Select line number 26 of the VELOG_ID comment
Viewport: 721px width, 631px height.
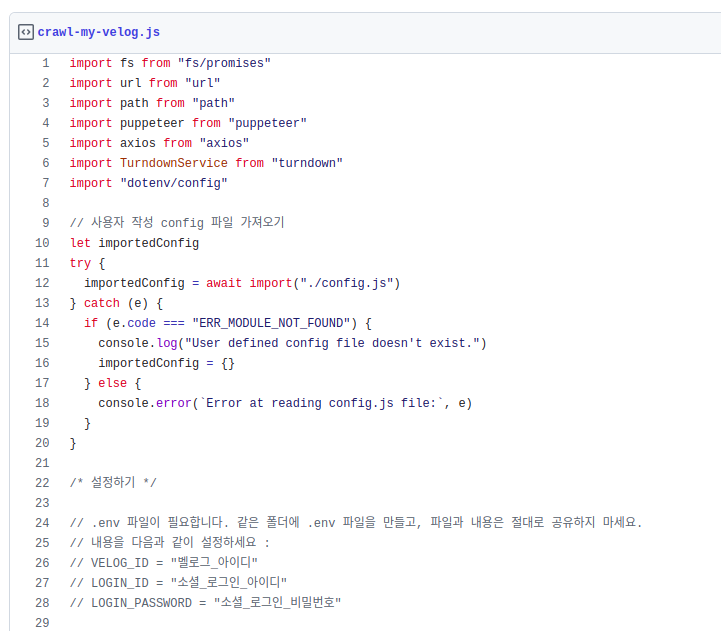(x=42, y=563)
